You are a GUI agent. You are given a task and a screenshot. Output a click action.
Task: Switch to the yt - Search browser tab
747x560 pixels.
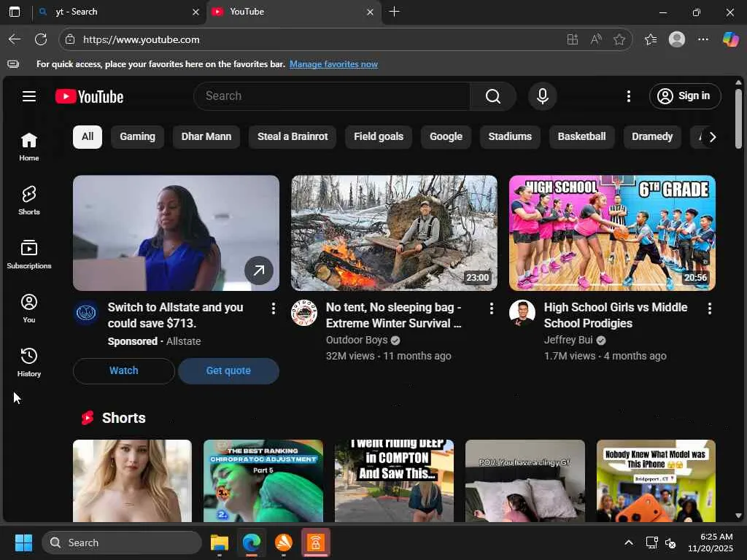(x=119, y=12)
